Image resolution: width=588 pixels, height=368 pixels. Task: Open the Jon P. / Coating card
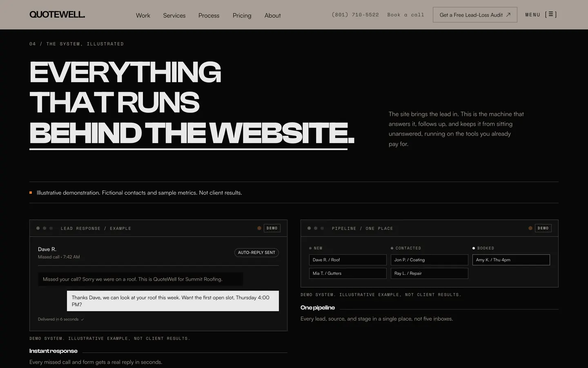click(430, 260)
